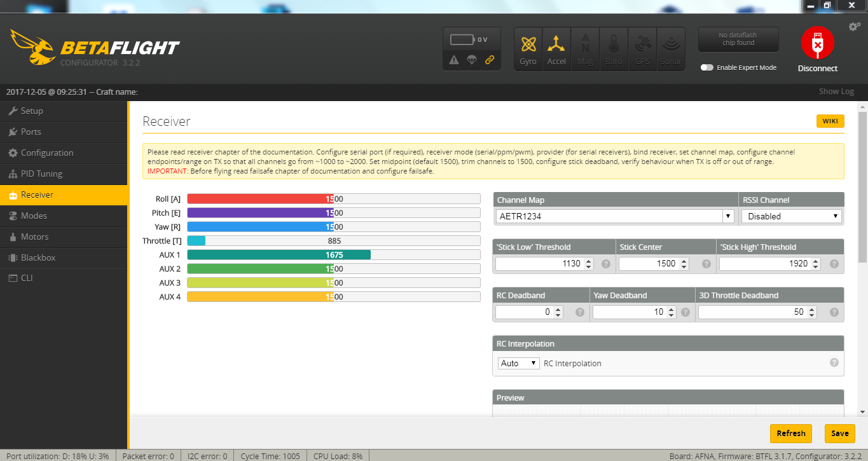Click the help icon for RC Interpolation
868x461 pixels.
834,362
